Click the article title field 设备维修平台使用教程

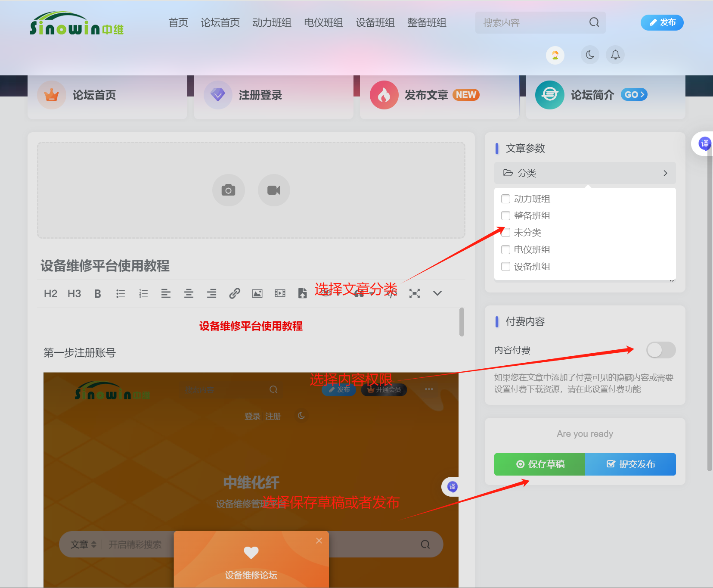[x=251, y=266]
